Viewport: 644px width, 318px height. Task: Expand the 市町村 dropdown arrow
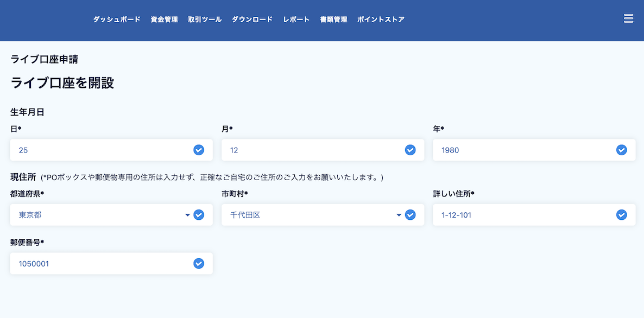click(399, 215)
